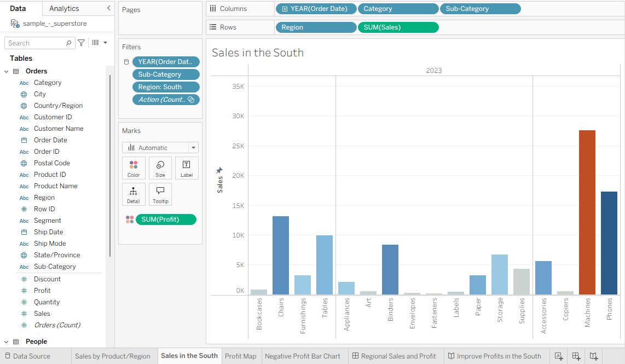Create a new story icon
The height and width of the screenshot is (364, 625).
click(594, 356)
